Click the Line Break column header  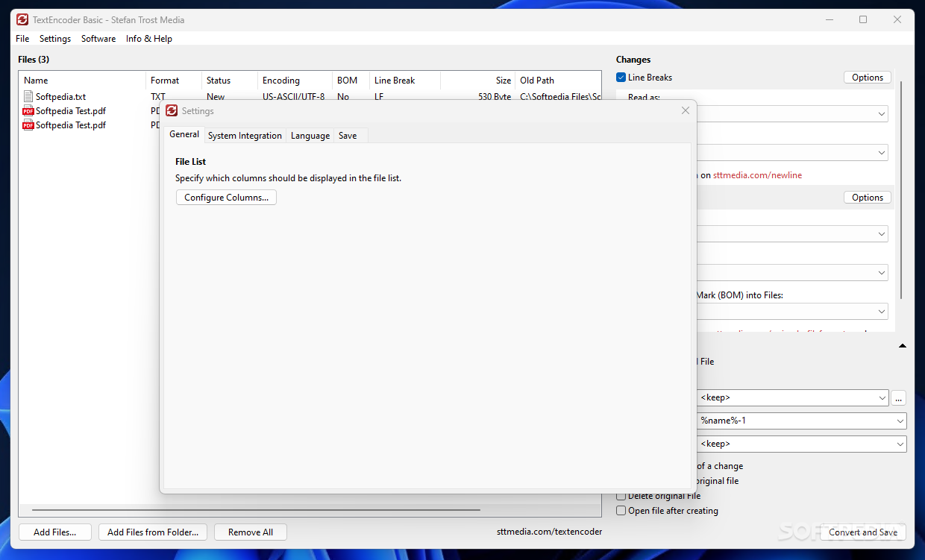tap(405, 81)
